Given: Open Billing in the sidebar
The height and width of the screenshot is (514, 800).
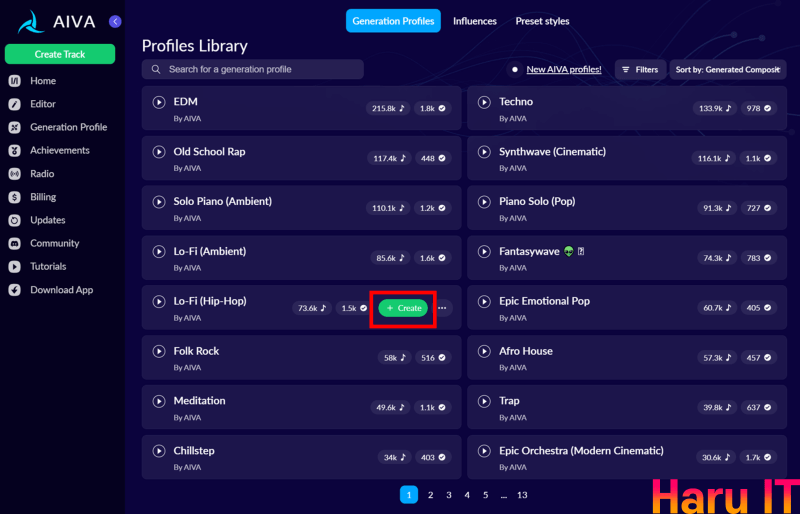Looking at the screenshot, I should [43, 197].
